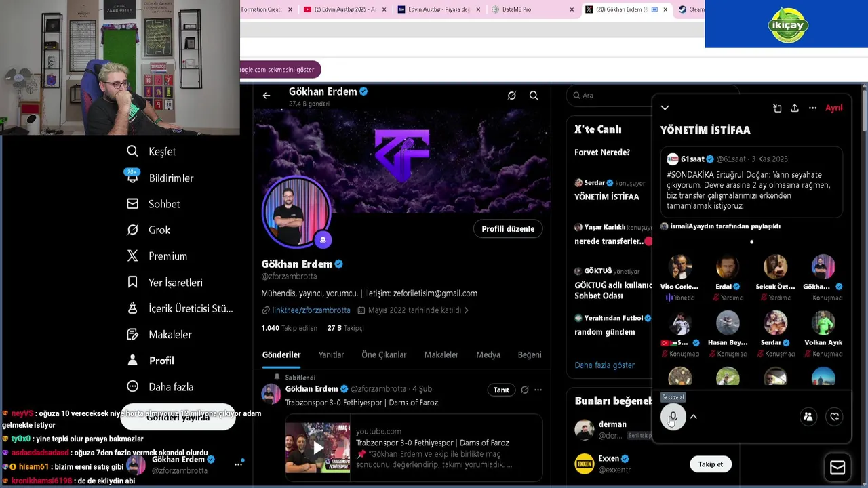Image resolution: width=868 pixels, height=488 pixels.
Task: Open the 1.040 Takip edilen following list
Action: (289, 328)
